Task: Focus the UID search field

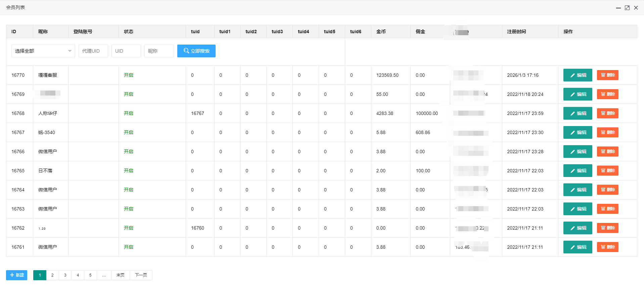Action: click(x=126, y=51)
